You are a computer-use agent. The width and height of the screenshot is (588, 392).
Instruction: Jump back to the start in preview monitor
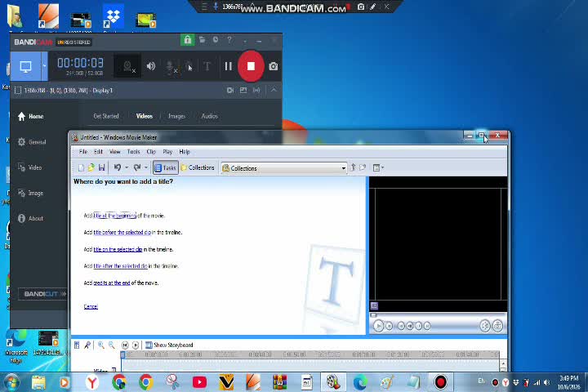(401, 326)
